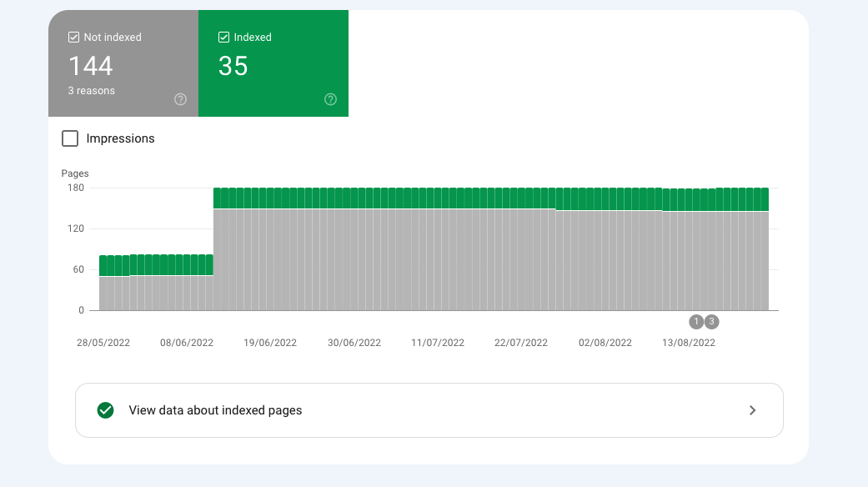Open View data about indexed pages
The image size is (868, 487).
[429, 410]
